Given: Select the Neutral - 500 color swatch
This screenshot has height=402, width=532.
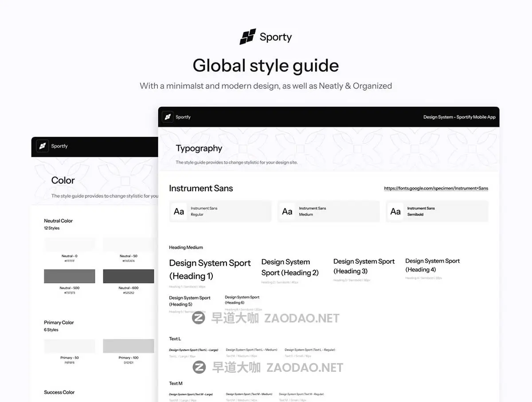Looking at the screenshot, I should pyautogui.click(x=69, y=276).
